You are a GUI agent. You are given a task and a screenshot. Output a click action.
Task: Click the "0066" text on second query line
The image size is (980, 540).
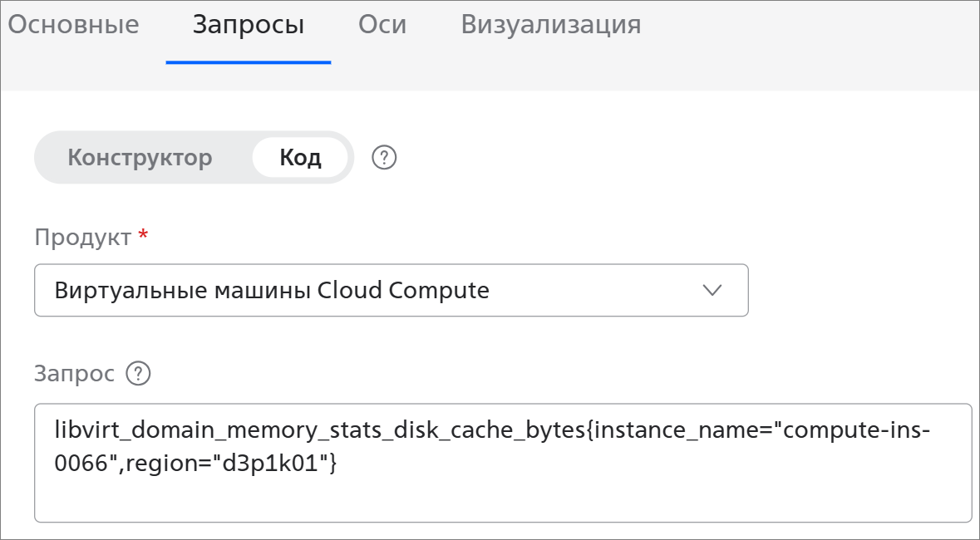tap(83, 465)
